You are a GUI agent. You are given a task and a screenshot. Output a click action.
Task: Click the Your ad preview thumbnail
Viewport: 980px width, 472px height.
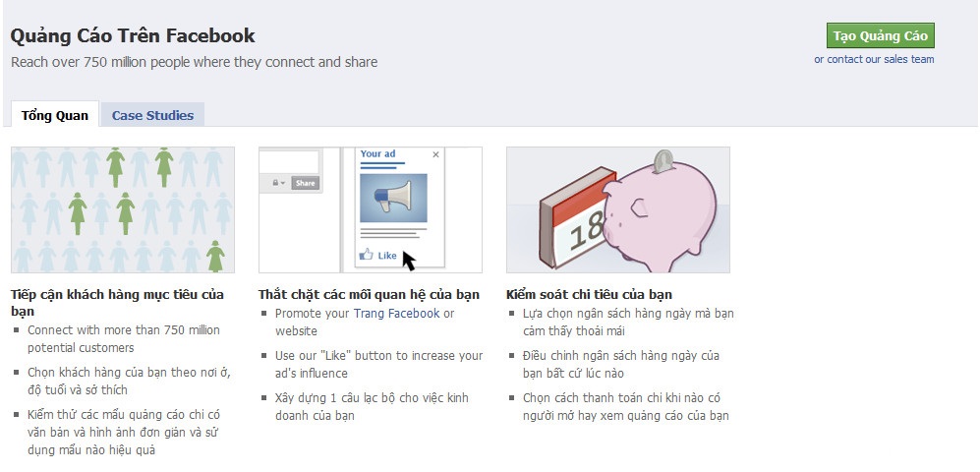coord(370,209)
